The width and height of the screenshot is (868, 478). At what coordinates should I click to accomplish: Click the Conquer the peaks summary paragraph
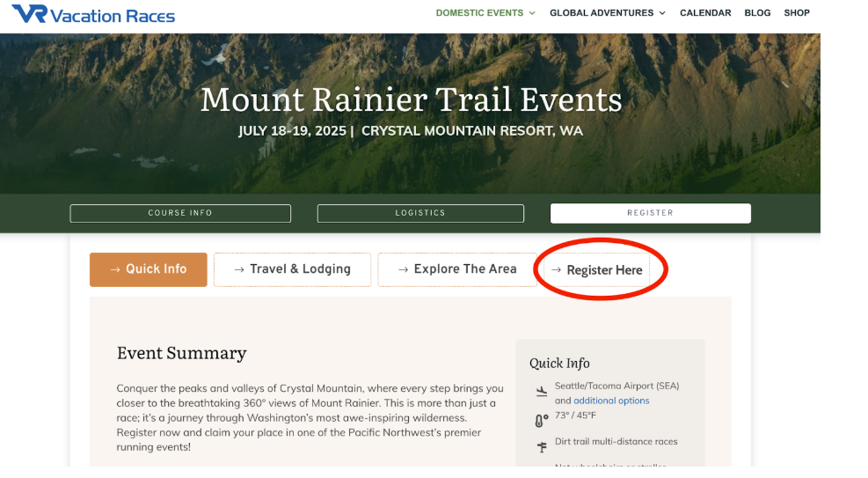[x=310, y=417]
